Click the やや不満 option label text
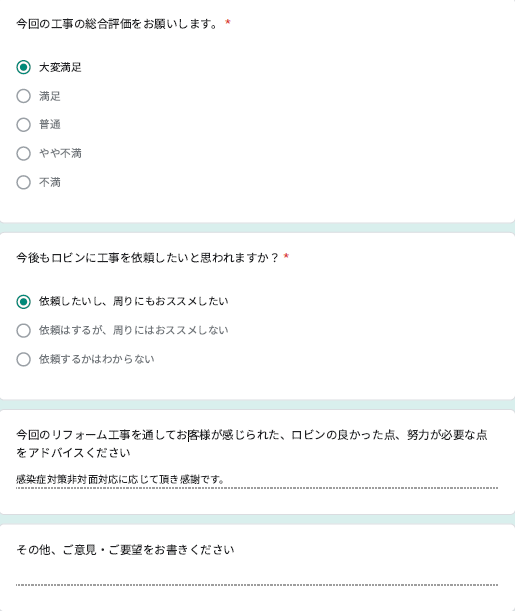Image resolution: width=515 pixels, height=611 pixels. (60, 154)
